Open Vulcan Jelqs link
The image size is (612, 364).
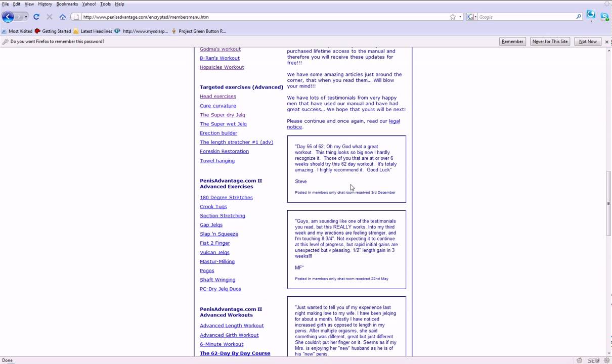click(x=214, y=252)
